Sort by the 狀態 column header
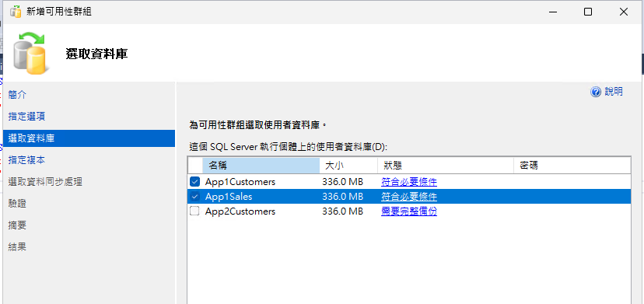 click(x=446, y=166)
